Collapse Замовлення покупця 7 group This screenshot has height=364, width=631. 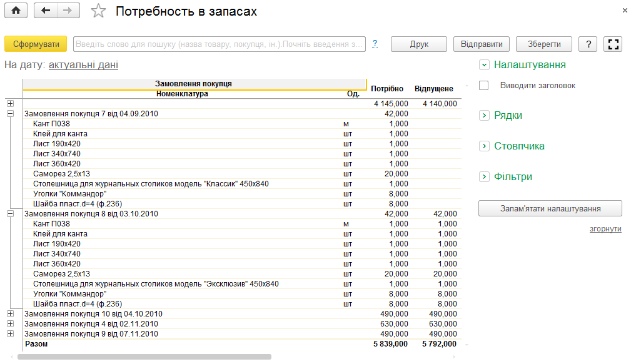point(11,114)
